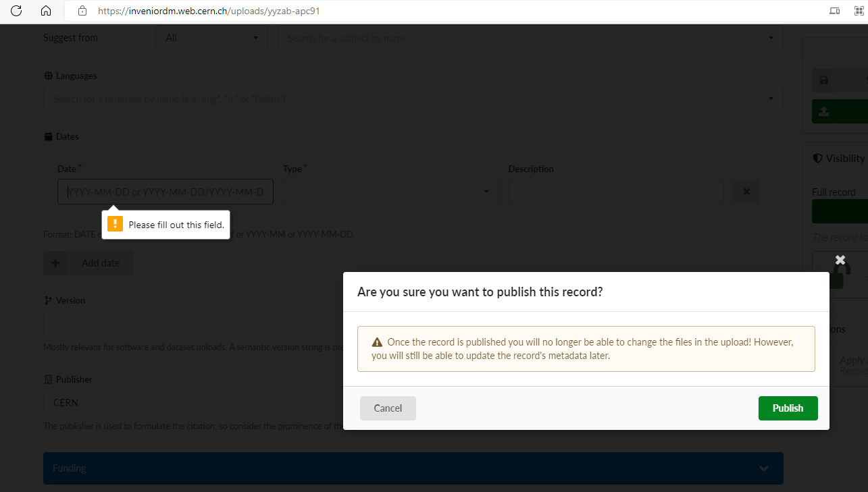
Task: Open the browser device toolbar icon
Action: (834, 11)
